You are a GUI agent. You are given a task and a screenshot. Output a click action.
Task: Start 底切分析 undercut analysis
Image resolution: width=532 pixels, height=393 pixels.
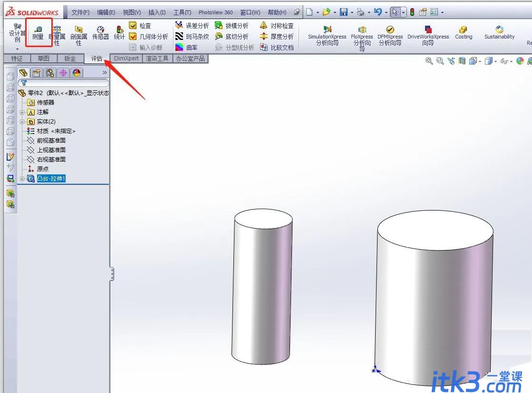point(232,36)
